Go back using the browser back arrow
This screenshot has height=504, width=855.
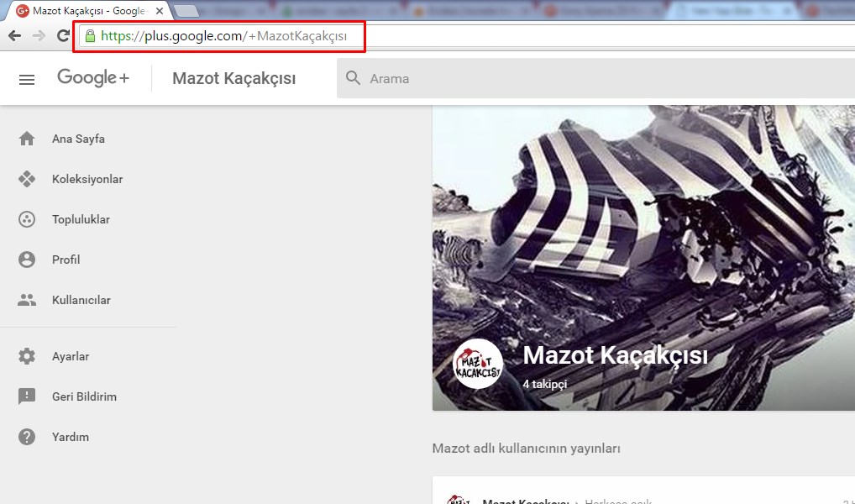[x=14, y=35]
